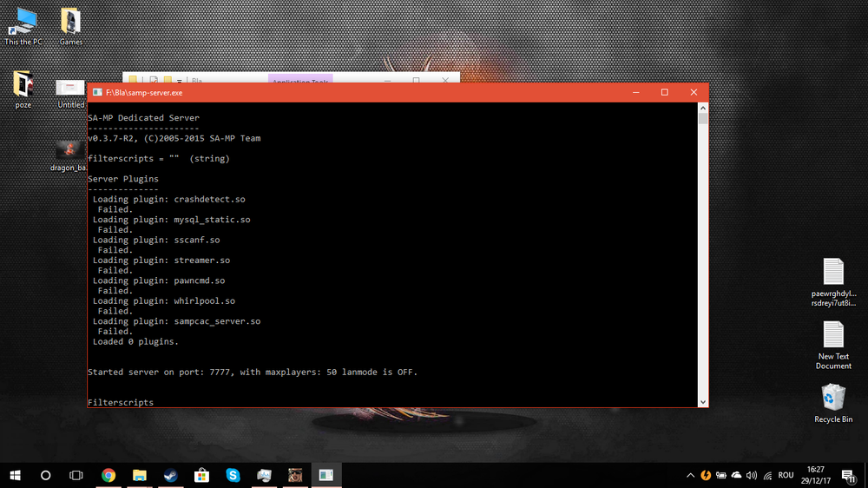Click the 'Loading plugin: pawncmd.so' line
Image resolution: width=868 pixels, height=488 pixels.
click(x=159, y=280)
